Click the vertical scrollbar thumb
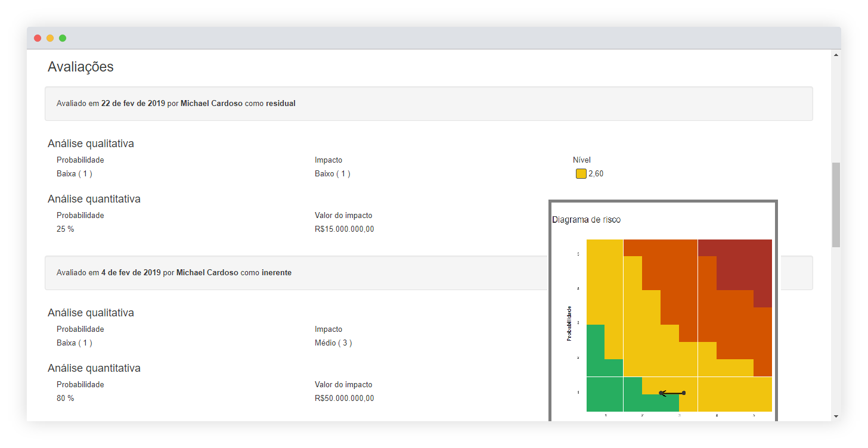 (836, 204)
